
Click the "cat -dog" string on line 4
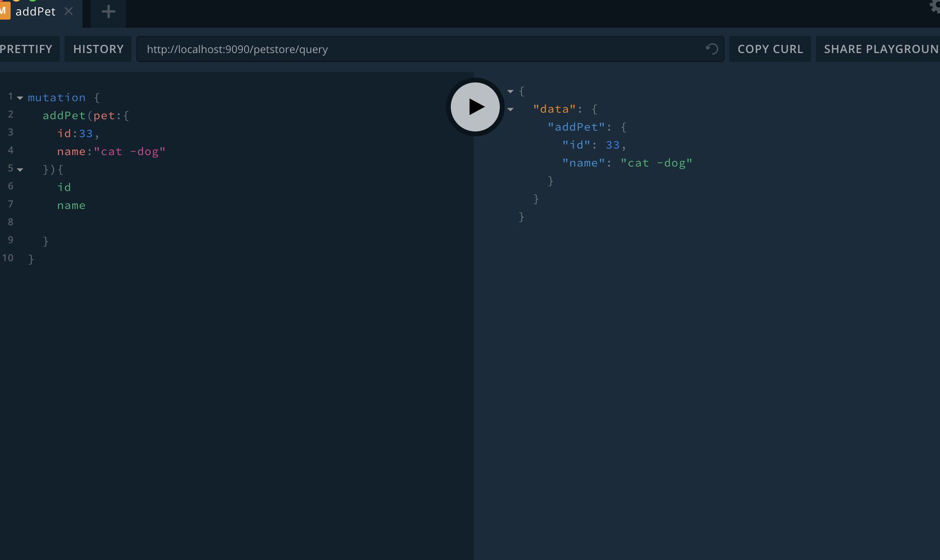(x=129, y=151)
